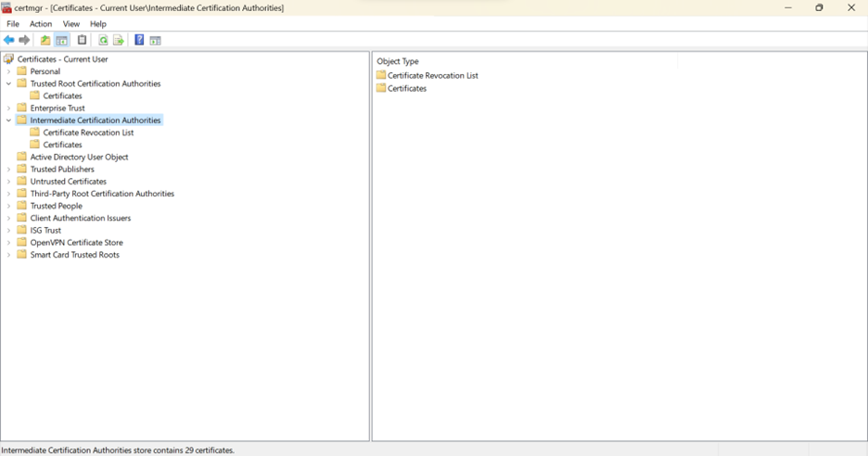Screen dimensions: 868x456
Task: Collapse Trusted Root Certification Authorities node
Action: click(x=8, y=83)
